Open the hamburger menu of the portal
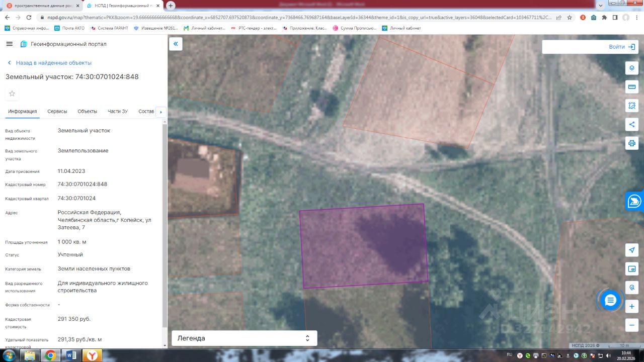This screenshot has height=362, width=644. click(x=9, y=44)
